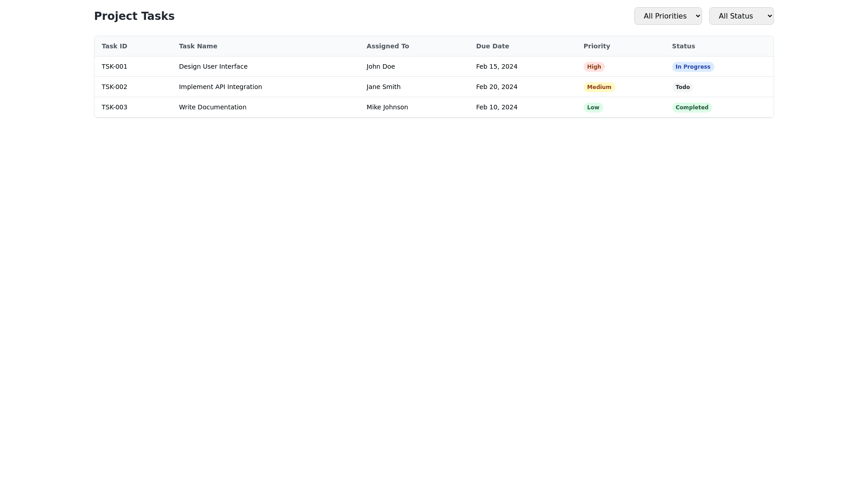Click the Priority column header
Viewport: 868px width, 488px height.
[596, 46]
